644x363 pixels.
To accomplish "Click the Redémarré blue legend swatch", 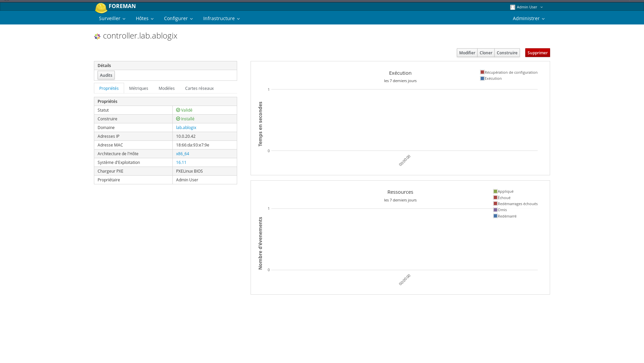I will point(495,216).
